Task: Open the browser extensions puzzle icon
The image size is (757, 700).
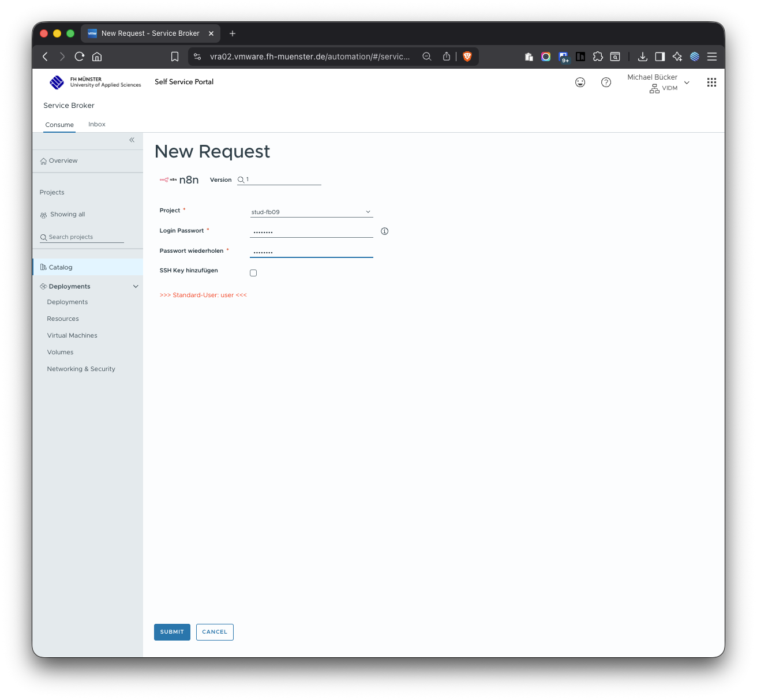Action: pyautogui.click(x=598, y=57)
